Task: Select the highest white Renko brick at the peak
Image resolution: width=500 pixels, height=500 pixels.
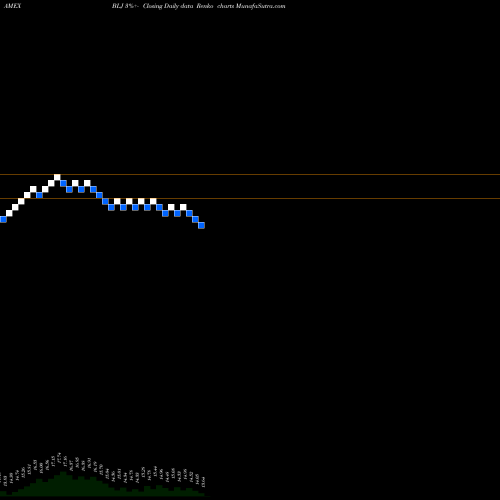Action: pyautogui.click(x=57, y=177)
